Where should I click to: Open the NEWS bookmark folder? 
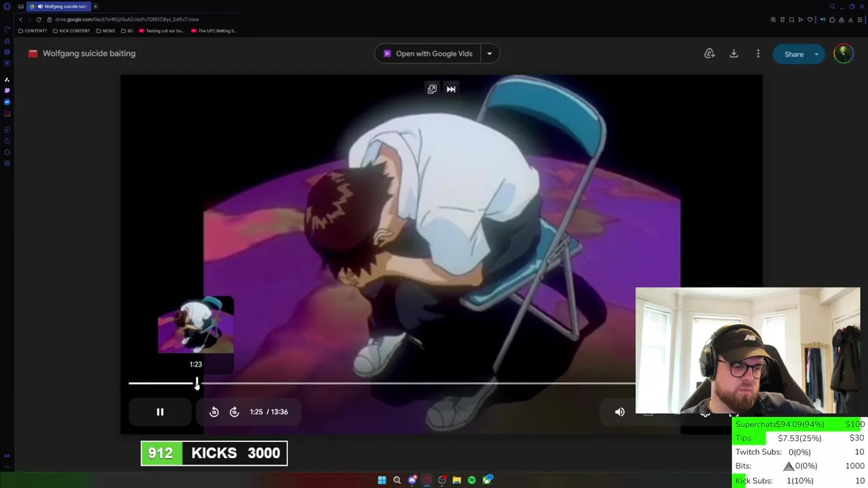click(x=105, y=30)
